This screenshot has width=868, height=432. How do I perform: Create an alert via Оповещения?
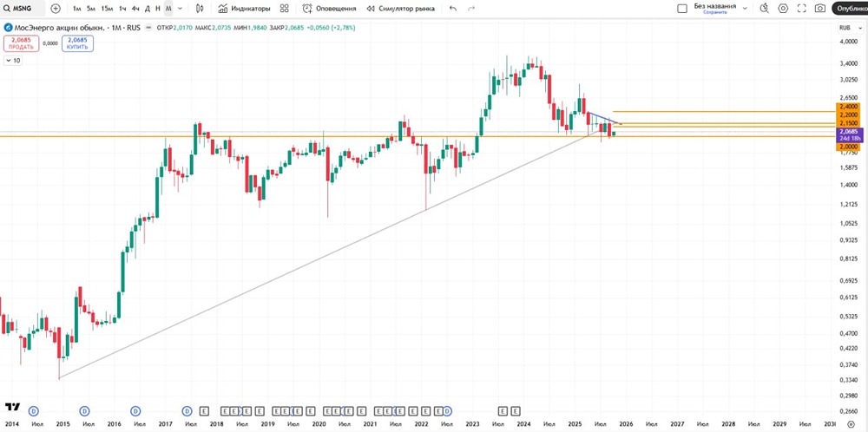(x=329, y=9)
